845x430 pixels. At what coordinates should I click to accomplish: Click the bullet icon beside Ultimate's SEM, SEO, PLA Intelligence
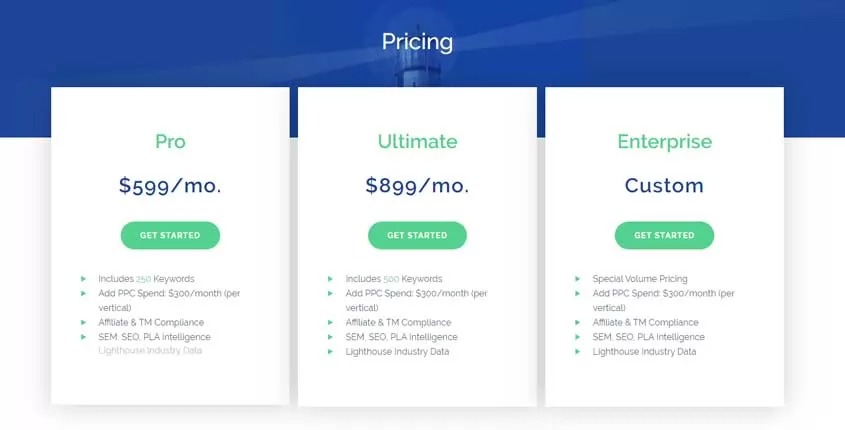click(330, 337)
